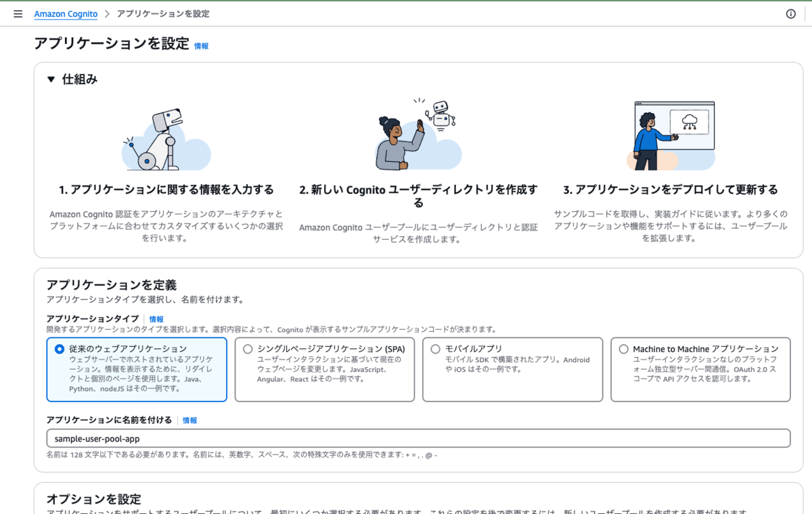Image resolution: width=812 pixels, height=514 pixels.
Task: Click the robot dog illustration
Action: pos(166,139)
